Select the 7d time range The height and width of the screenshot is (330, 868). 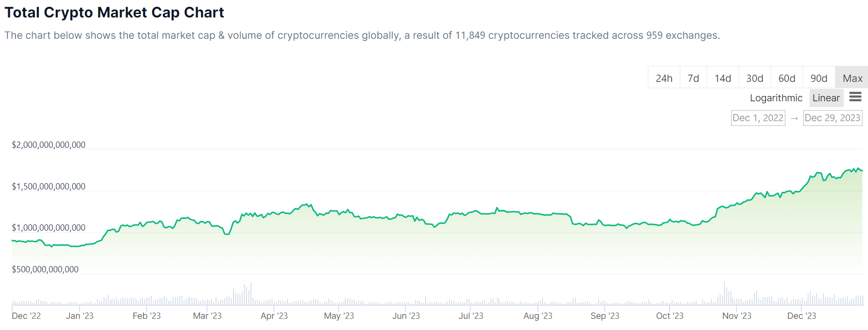[693, 78]
